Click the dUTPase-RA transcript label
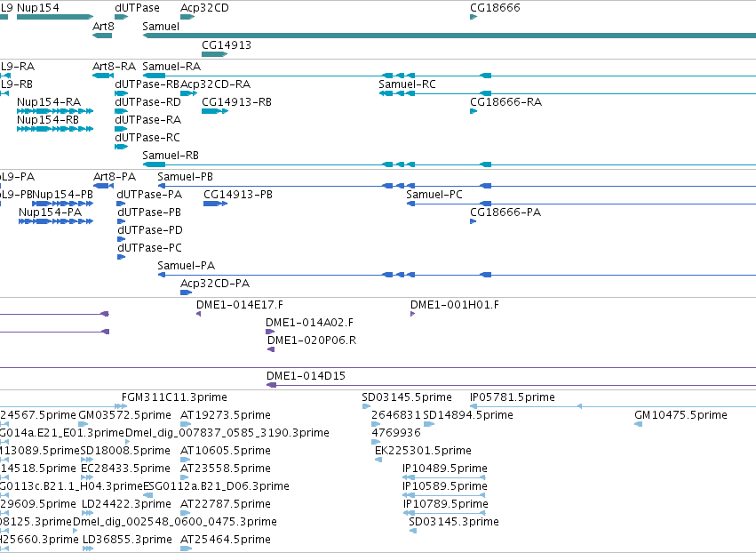This screenshot has width=756, height=553. pyautogui.click(x=148, y=120)
